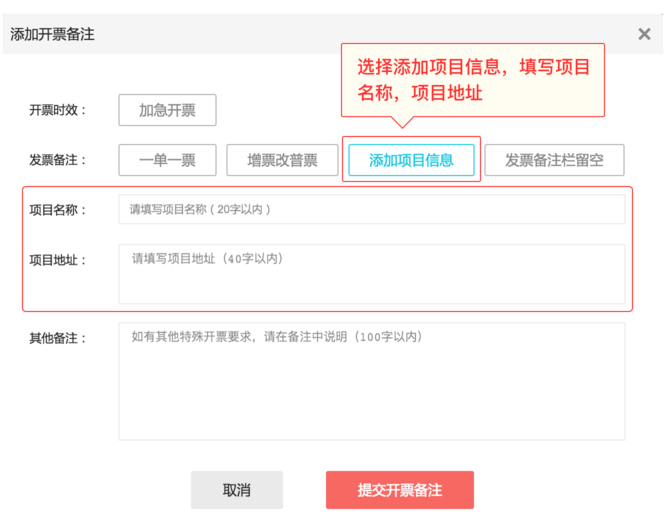The width and height of the screenshot is (667, 519).
Task: Click the 项目名称 input field
Action: pyautogui.click(x=371, y=209)
